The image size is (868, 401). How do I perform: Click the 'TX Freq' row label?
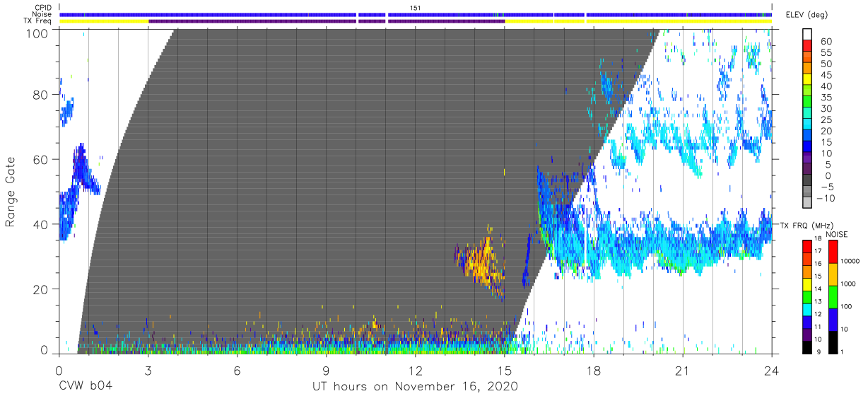(x=38, y=21)
